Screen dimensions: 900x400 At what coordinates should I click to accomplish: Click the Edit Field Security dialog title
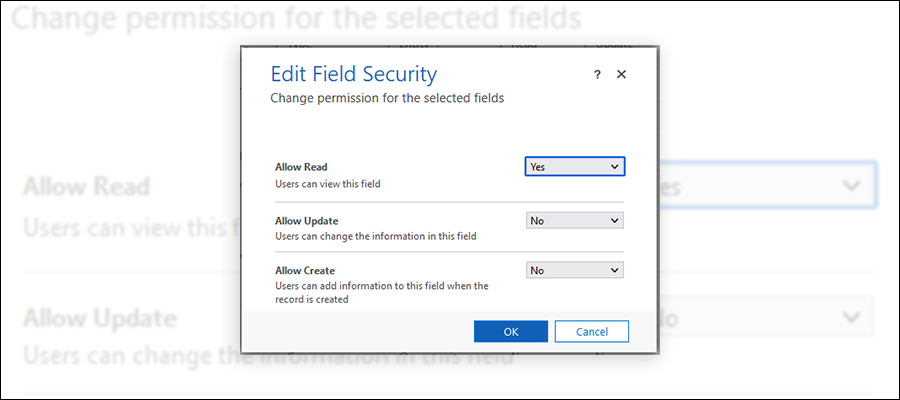[354, 75]
